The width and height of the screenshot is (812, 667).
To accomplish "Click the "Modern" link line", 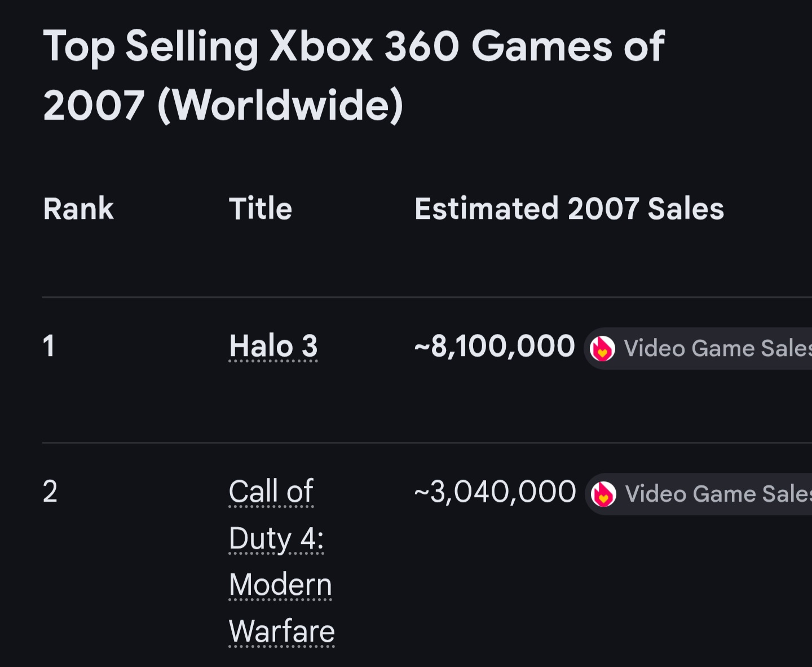I will (280, 585).
